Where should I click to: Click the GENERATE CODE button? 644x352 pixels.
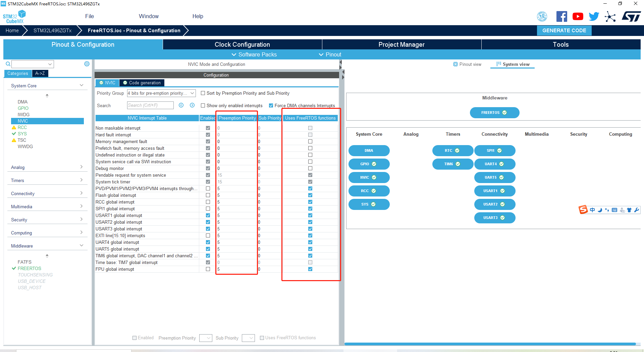click(564, 31)
